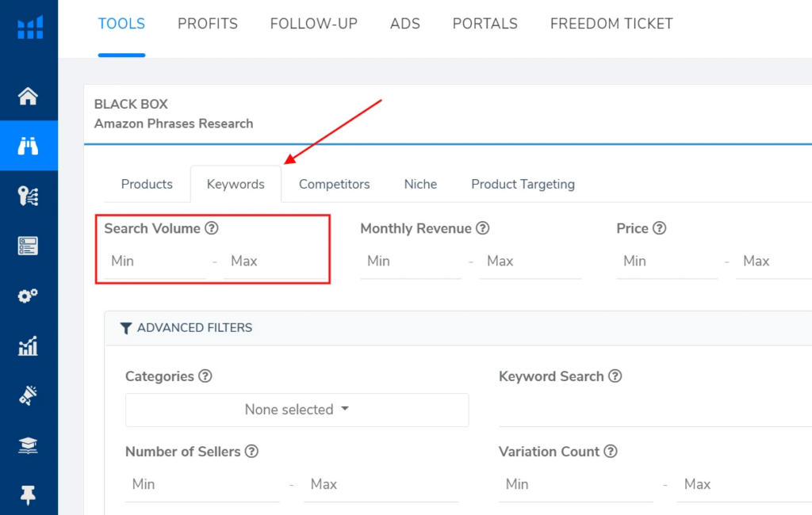Image resolution: width=812 pixels, height=515 pixels.
Task: Open the megaphone marketing sidebar icon
Action: [28, 395]
